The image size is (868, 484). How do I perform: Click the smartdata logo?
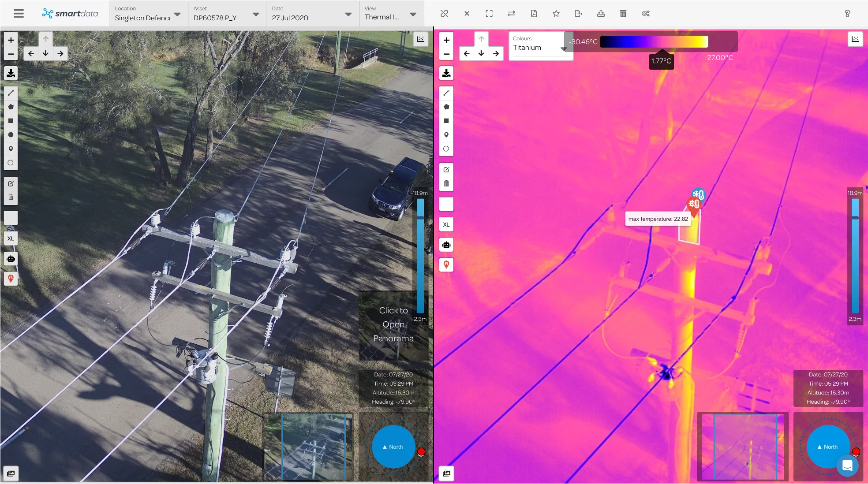click(70, 13)
